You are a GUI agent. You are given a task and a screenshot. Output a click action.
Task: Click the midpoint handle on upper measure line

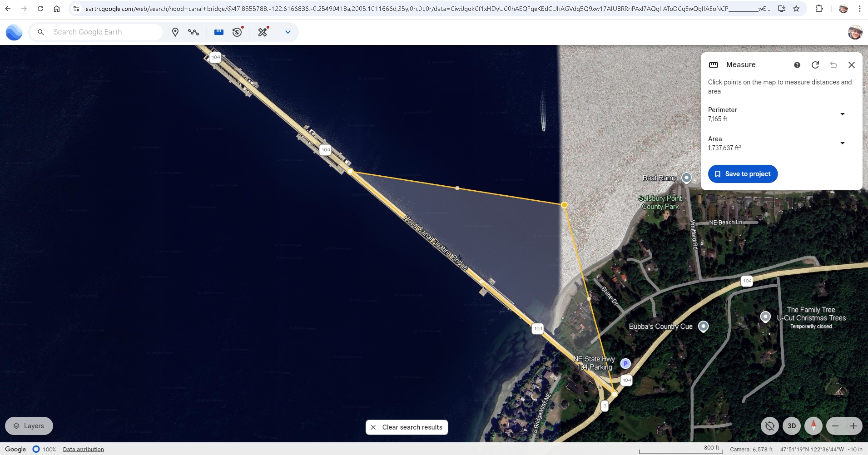point(457,188)
